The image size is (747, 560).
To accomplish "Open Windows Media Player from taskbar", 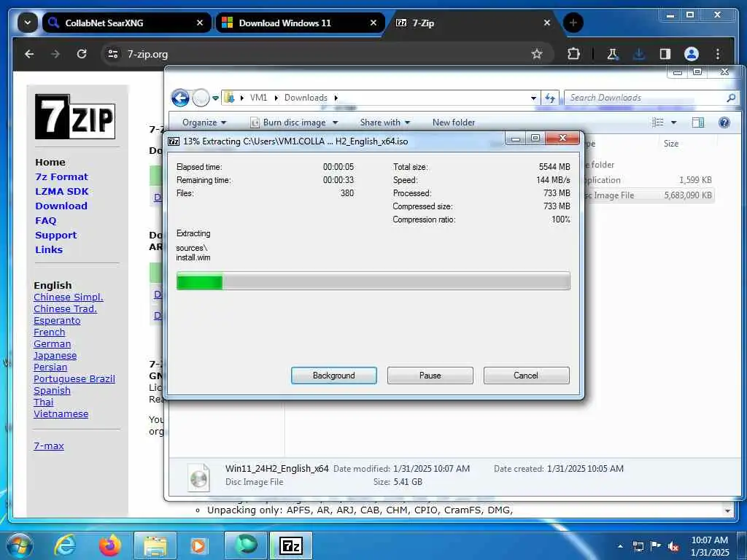I will (198, 545).
